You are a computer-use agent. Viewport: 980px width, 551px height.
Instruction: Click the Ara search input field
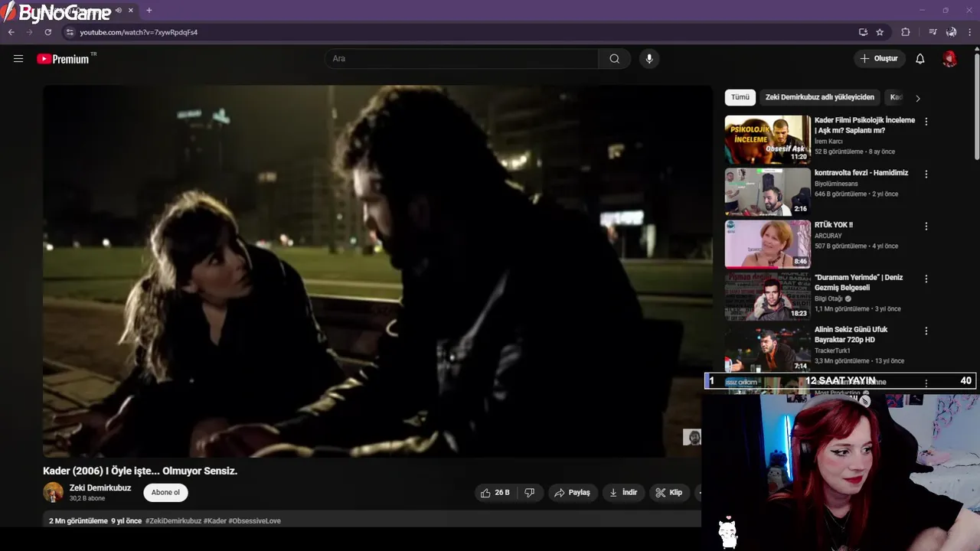point(462,59)
